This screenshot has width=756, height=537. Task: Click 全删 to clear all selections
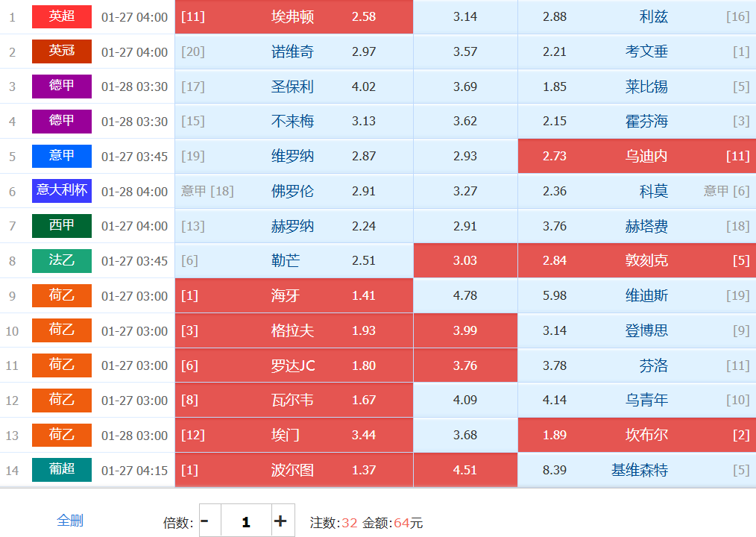click(70, 521)
